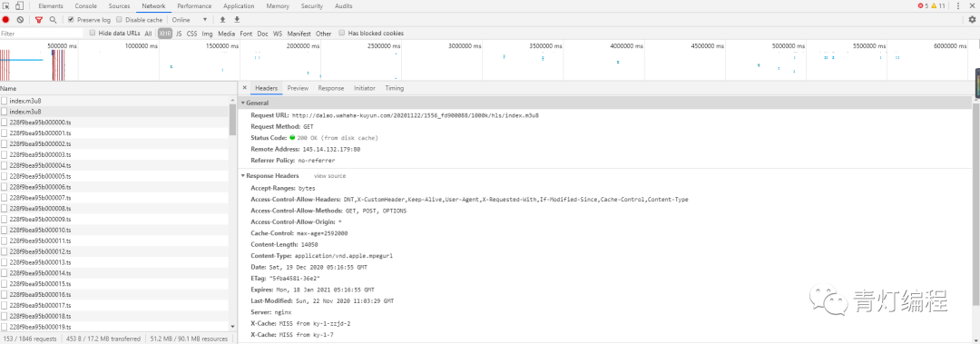Filter requests by Font
The height and width of the screenshot is (344, 980).
click(246, 34)
